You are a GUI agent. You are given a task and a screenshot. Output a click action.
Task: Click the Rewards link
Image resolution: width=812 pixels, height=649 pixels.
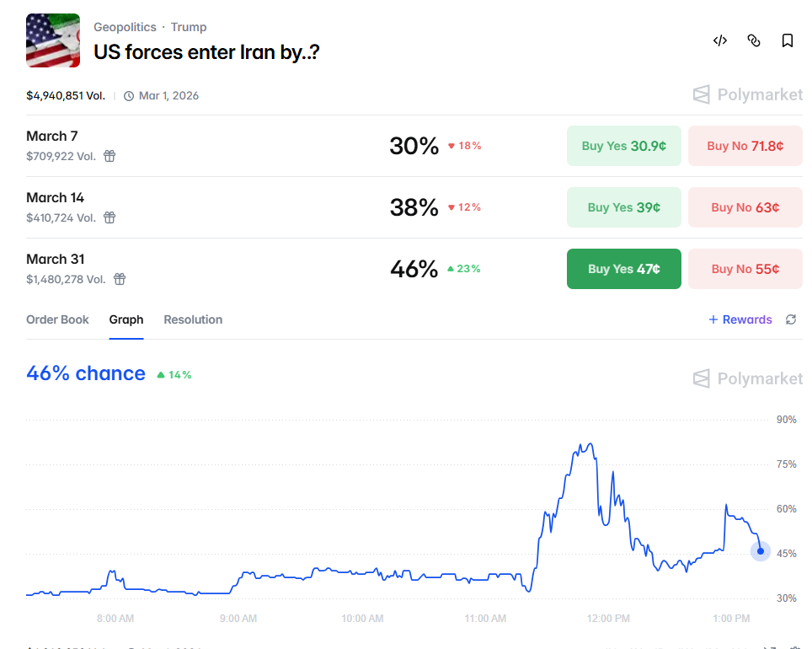[x=740, y=319]
